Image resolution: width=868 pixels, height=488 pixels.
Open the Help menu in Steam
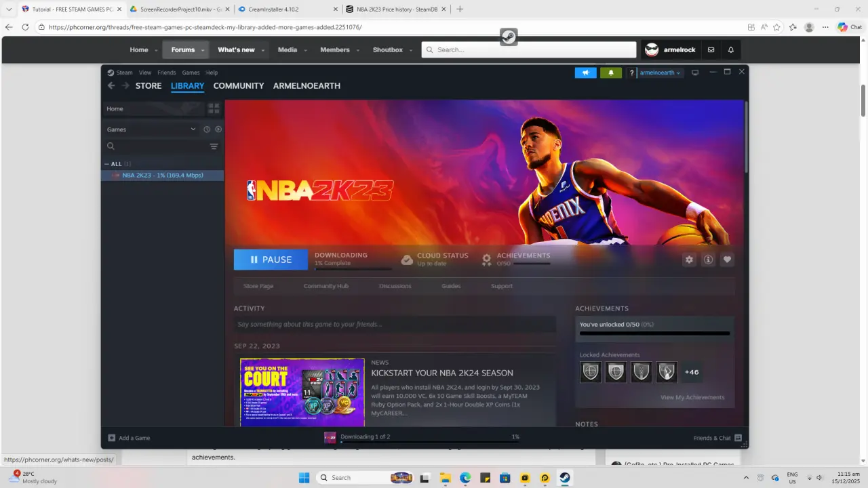click(x=212, y=73)
